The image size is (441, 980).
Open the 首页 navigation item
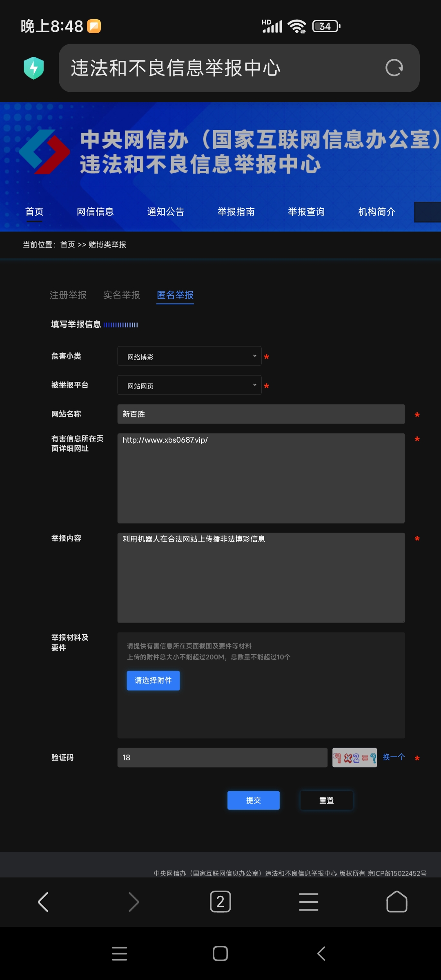pos(34,212)
